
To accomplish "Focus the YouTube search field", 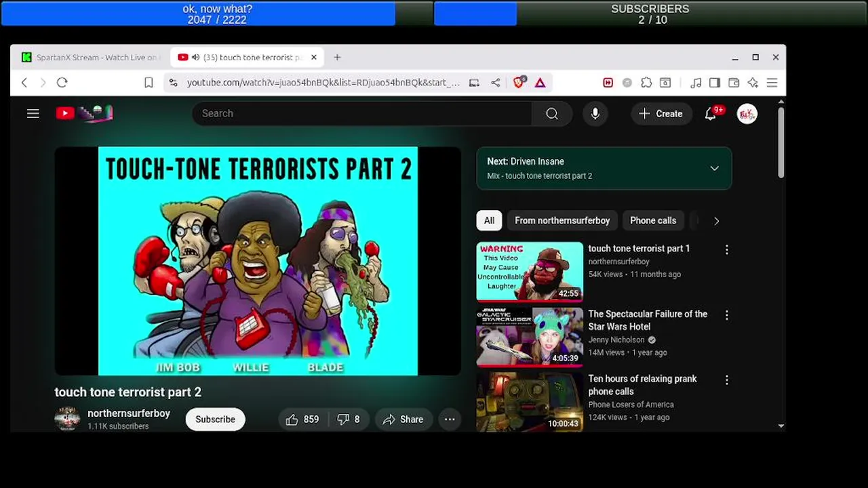I will (x=362, y=114).
